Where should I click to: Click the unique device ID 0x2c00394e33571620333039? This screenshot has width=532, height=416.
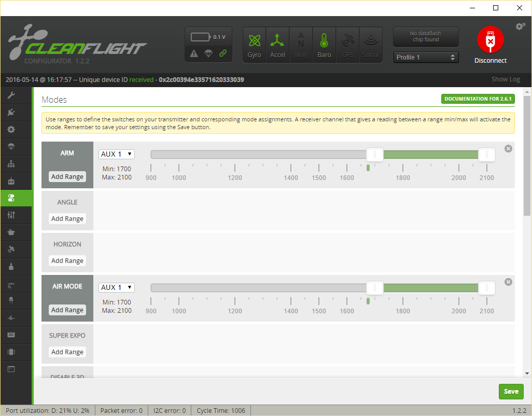(201, 80)
